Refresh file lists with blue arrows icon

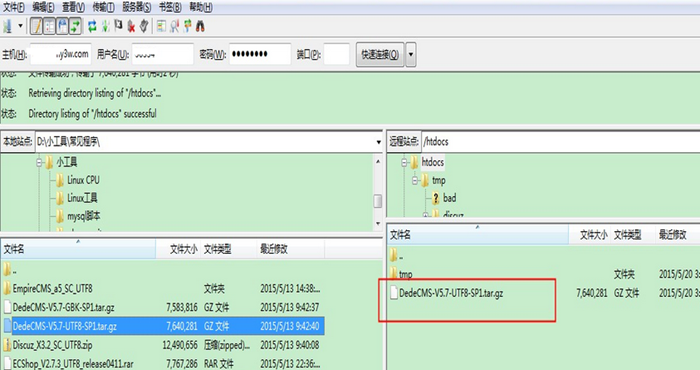point(92,26)
